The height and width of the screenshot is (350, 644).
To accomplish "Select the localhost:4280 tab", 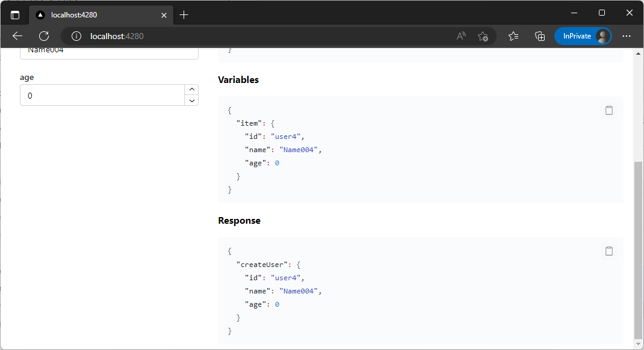I will [101, 15].
